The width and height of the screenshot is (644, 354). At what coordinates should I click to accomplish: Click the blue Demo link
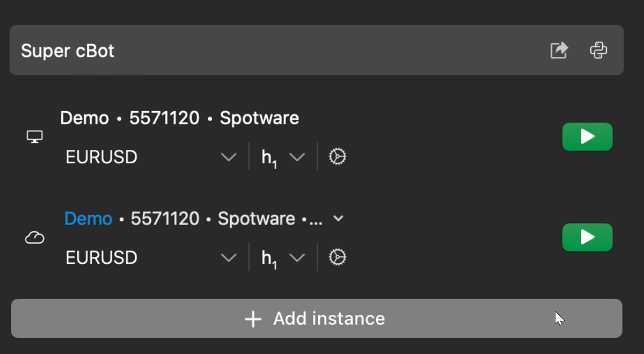click(88, 219)
